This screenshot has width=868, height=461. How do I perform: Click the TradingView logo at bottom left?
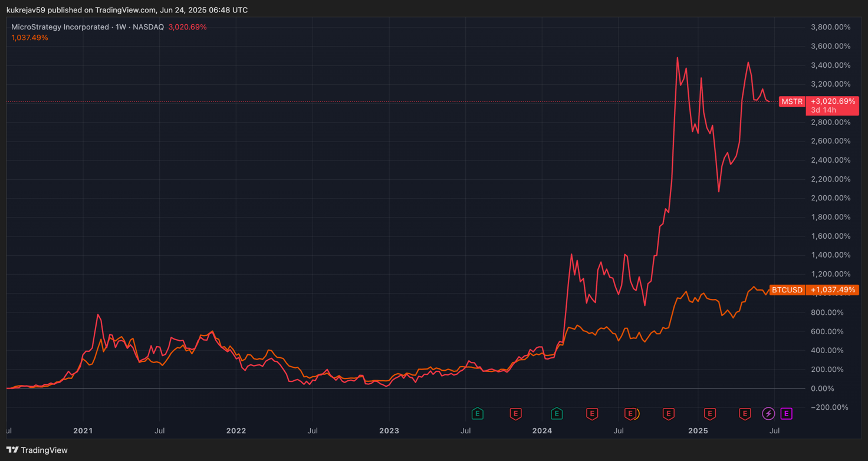(x=37, y=450)
